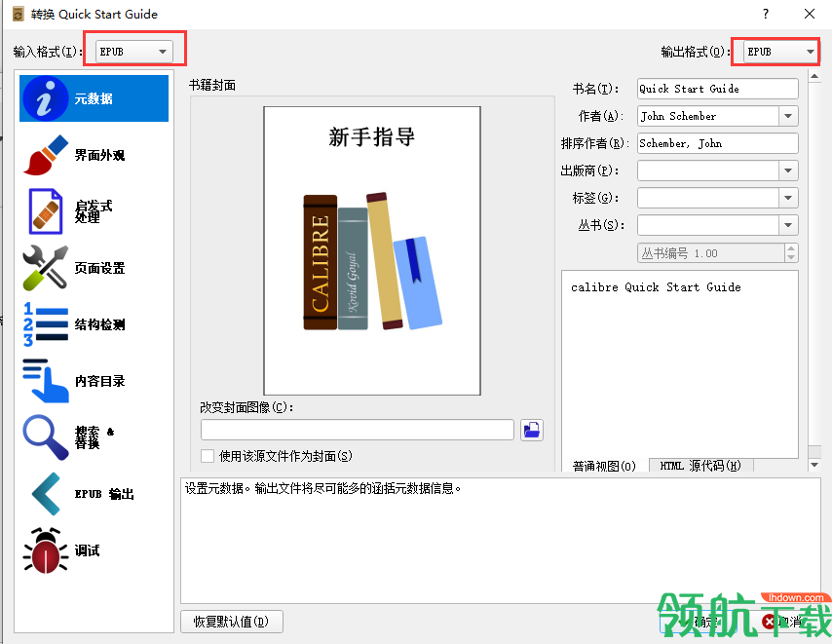Increase the 丛书编号 series number stepper
This screenshot has width=832, height=644.
pyautogui.click(x=791, y=248)
